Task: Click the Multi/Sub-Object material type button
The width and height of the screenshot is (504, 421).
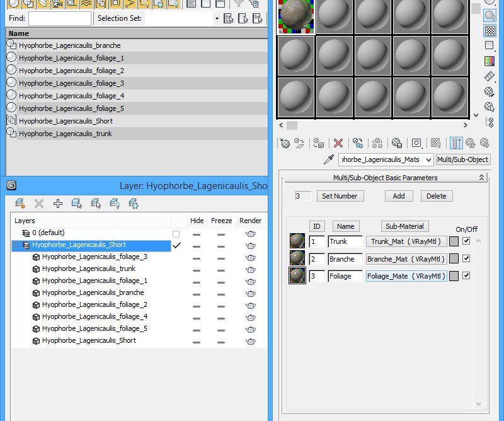Action: 462,159
